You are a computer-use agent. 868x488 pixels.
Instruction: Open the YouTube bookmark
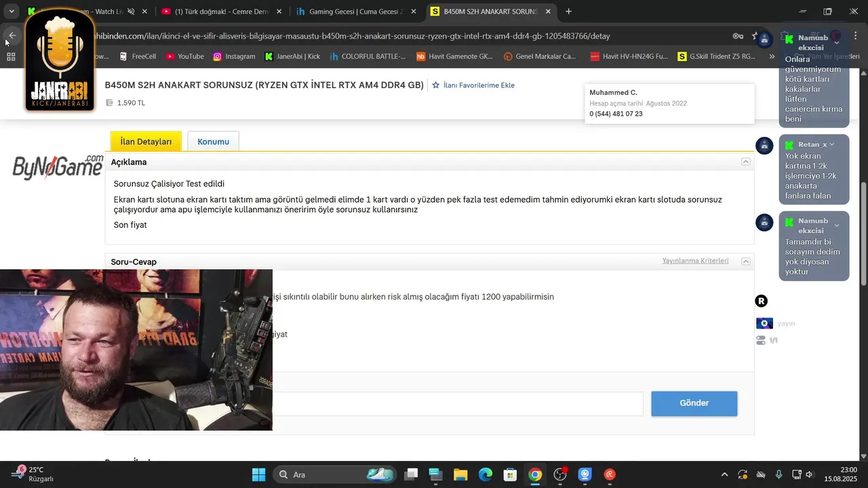point(184,56)
